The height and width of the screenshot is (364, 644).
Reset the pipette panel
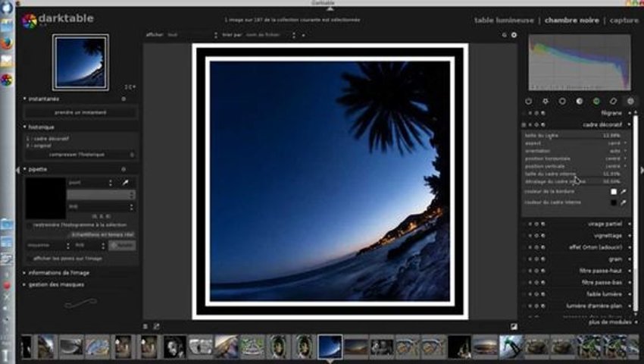coord(123,169)
